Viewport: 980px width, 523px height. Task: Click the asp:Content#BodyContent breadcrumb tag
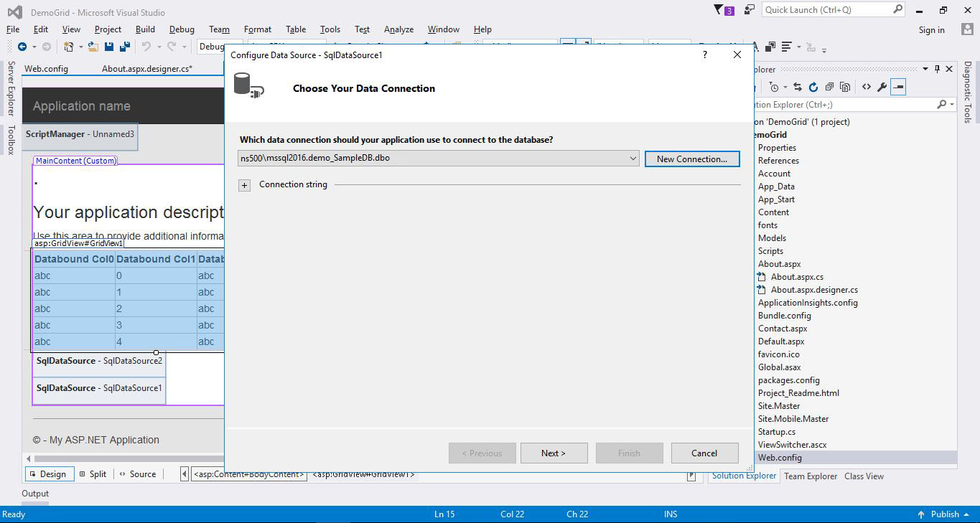tap(249, 474)
